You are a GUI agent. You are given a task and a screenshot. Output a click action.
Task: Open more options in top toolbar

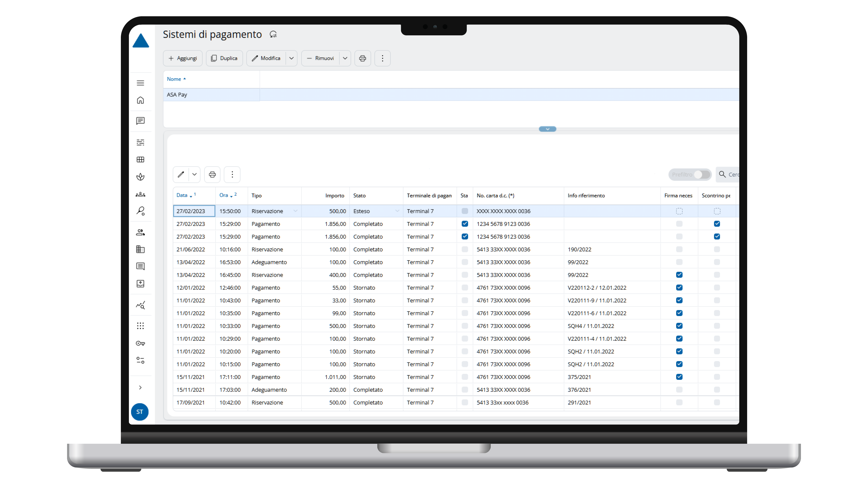[382, 58]
